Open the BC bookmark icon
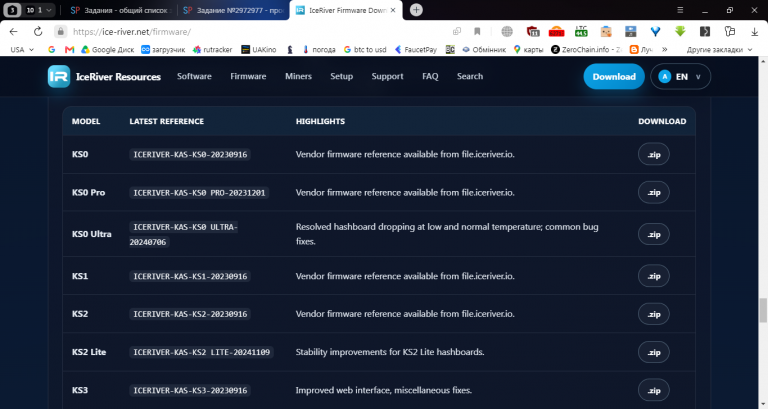This screenshot has width=768, height=409. coord(450,49)
